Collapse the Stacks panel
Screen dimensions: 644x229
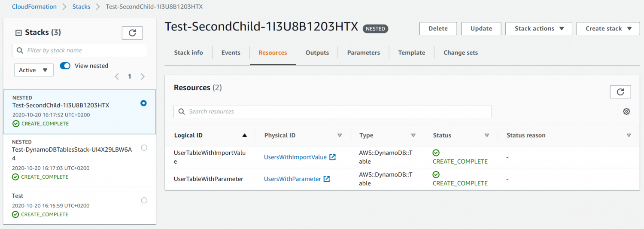coord(18,33)
